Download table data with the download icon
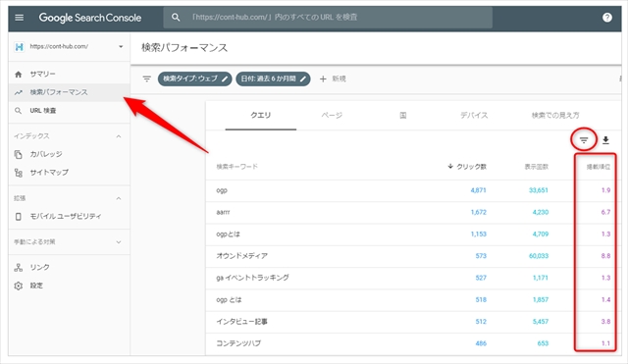The width and height of the screenshot is (628, 364). point(605,140)
